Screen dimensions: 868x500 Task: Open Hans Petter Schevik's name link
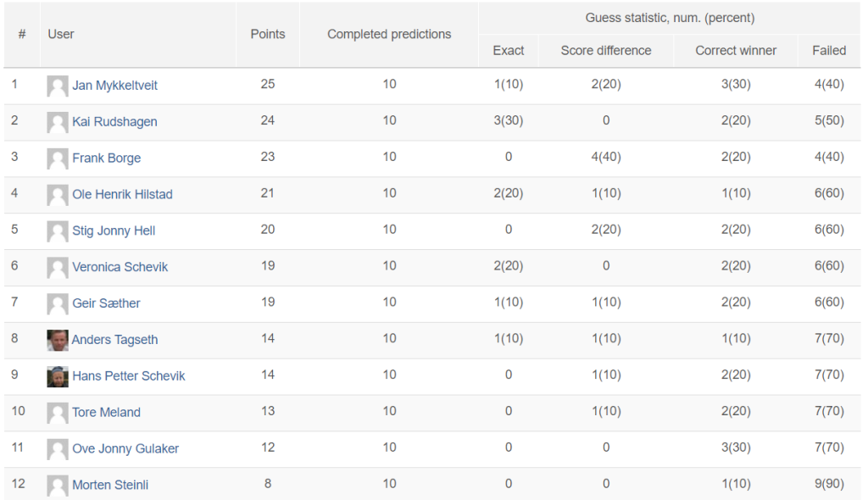129,376
